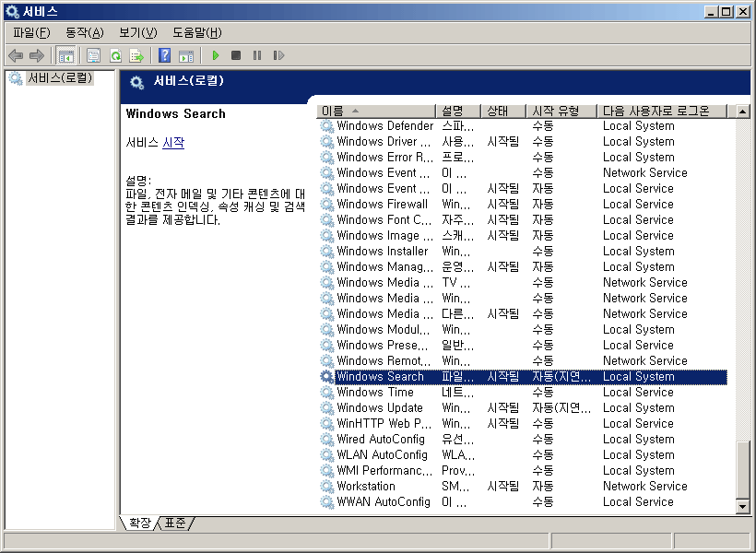The width and height of the screenshot is (756, 553).
Task: Select the Windows Update service name
Action: [x=380, y=408]
